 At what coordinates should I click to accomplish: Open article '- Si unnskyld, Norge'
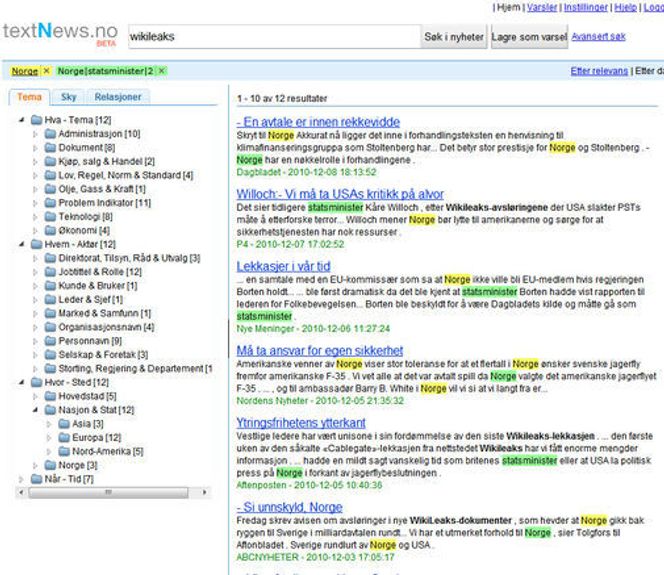(290, 507)
